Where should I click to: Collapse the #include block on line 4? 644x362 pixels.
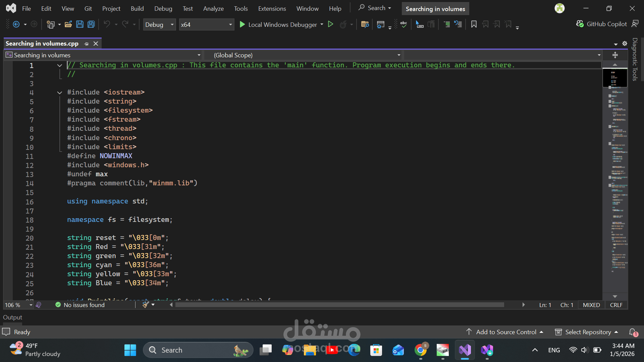click(x=60, y=93)
